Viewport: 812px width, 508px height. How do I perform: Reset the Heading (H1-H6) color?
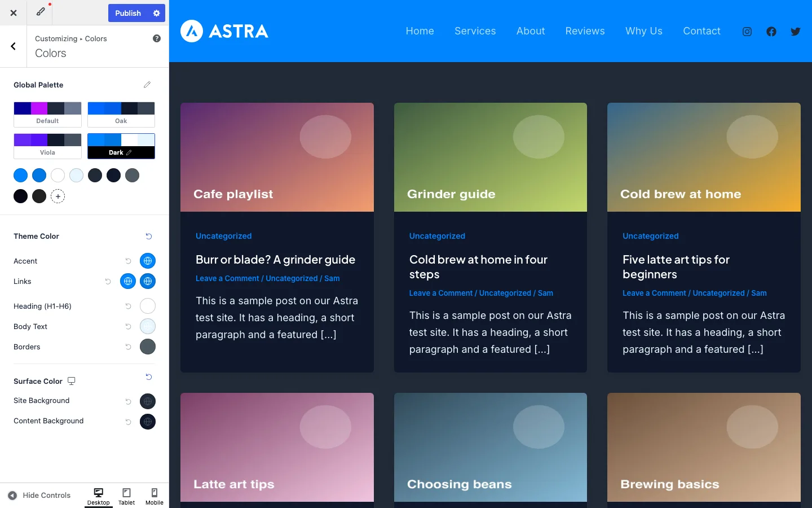click(x=128, y=306)
